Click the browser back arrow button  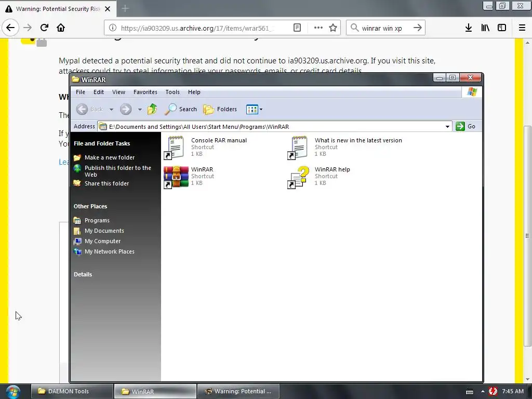(x=10, y=28)
